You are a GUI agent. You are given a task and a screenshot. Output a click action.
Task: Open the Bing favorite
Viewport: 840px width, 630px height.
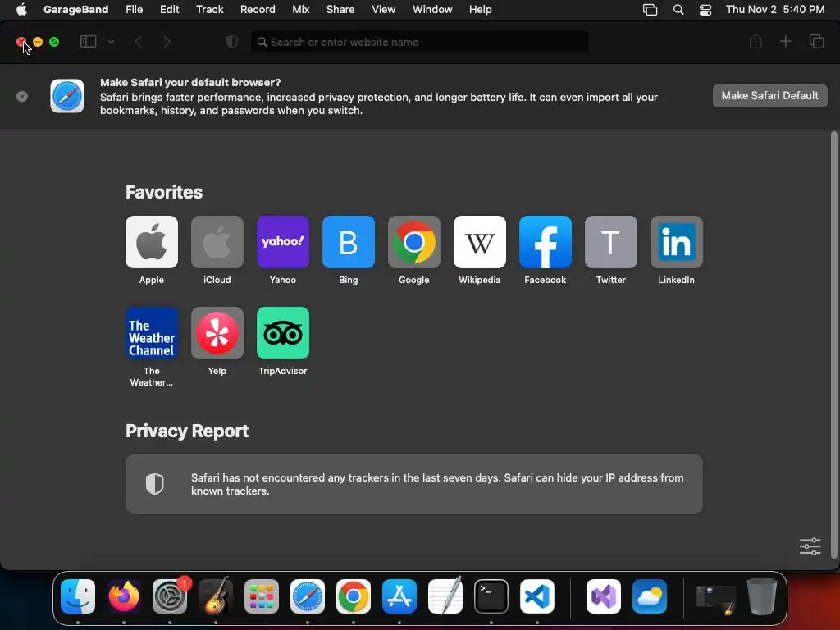tap(348, 242)
